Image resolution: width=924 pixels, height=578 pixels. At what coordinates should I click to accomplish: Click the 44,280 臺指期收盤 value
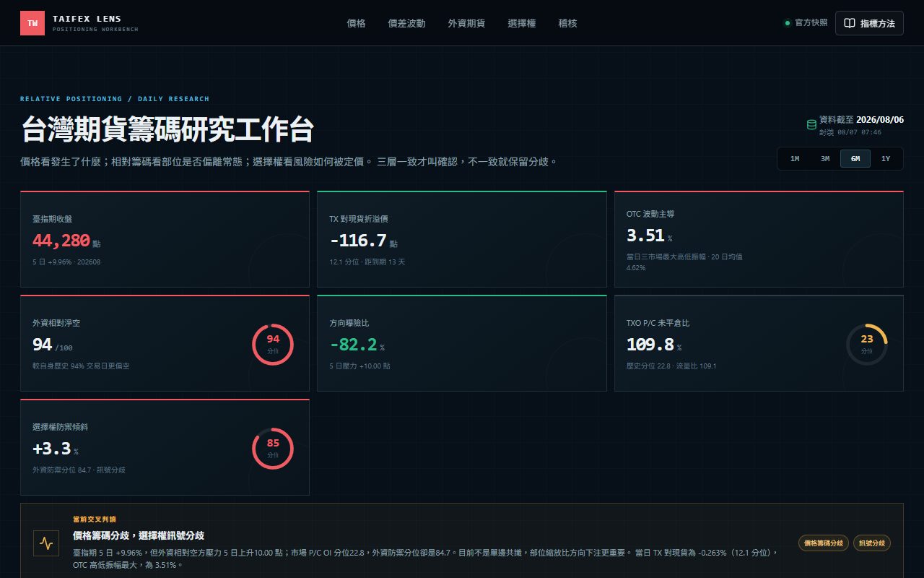click(61, 241)
